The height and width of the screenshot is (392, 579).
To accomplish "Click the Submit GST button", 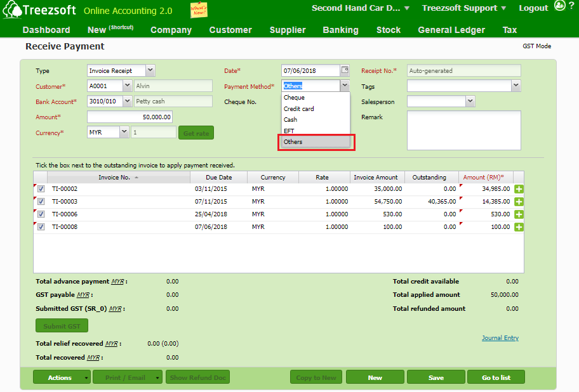I will 62,326.
